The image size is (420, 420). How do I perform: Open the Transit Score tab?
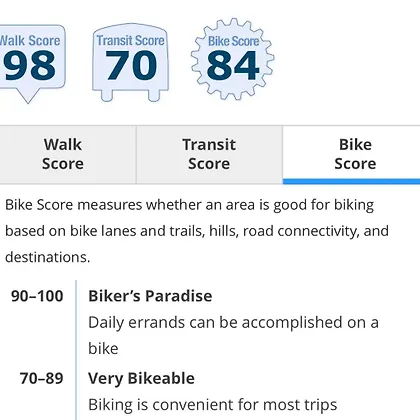tap(209, 154)
